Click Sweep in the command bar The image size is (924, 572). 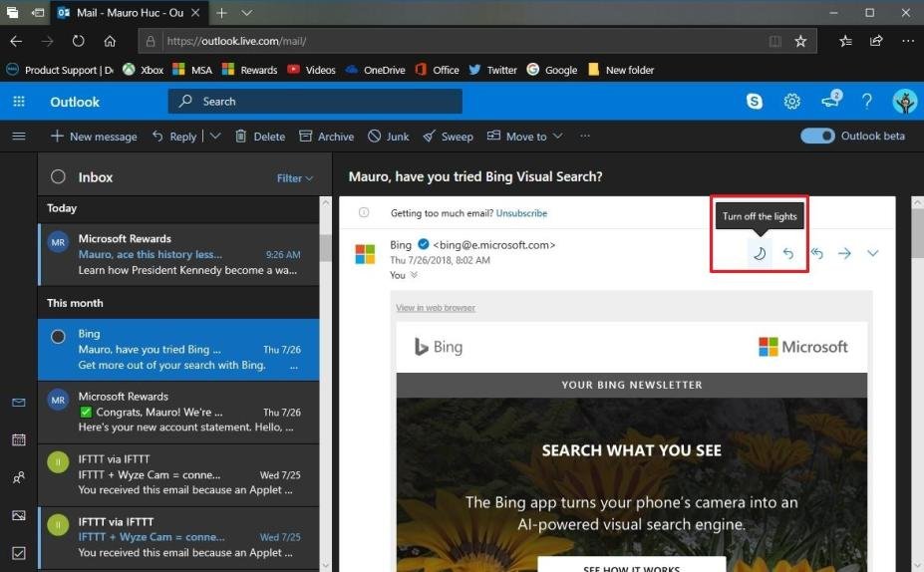click(x=448, y=137)
